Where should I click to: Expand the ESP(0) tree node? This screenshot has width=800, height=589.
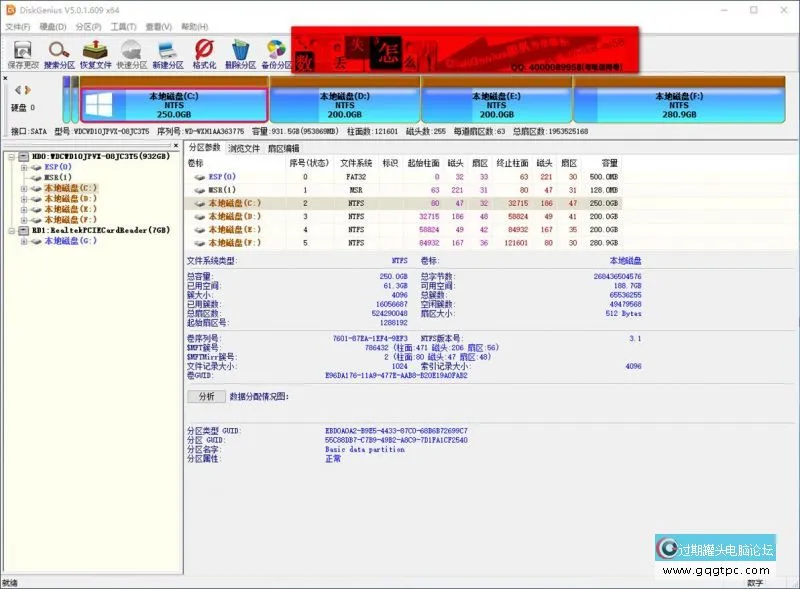23,167
